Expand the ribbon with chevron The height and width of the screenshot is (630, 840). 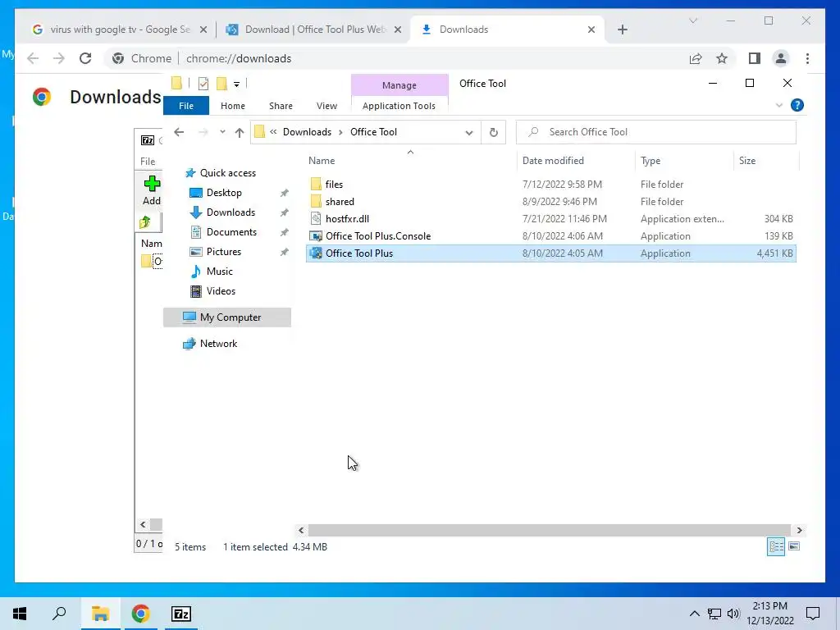779,105
